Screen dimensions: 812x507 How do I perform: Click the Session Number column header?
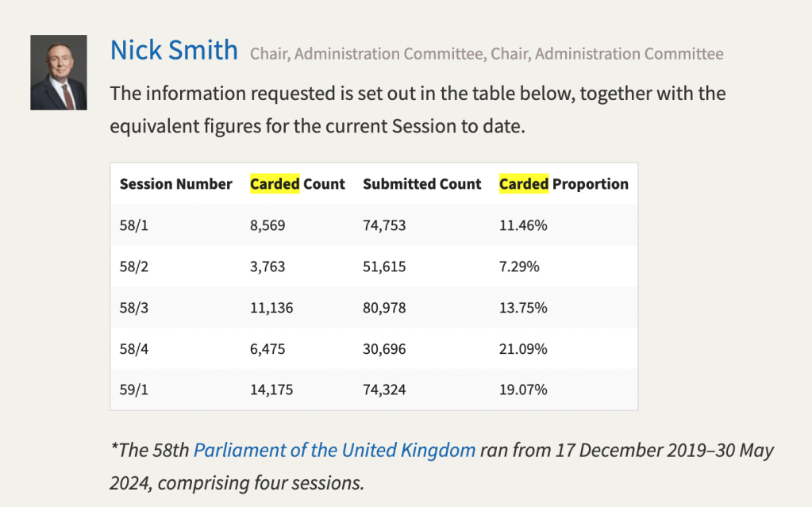pyautogui.click(x=175, y=184)
